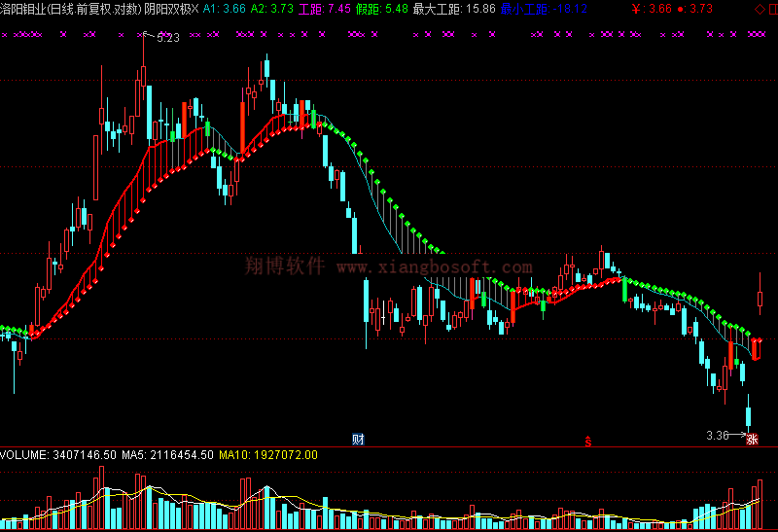Select the 假距 5.48 readout
Viewport: 778px width, 532px height.
(381, 9)
